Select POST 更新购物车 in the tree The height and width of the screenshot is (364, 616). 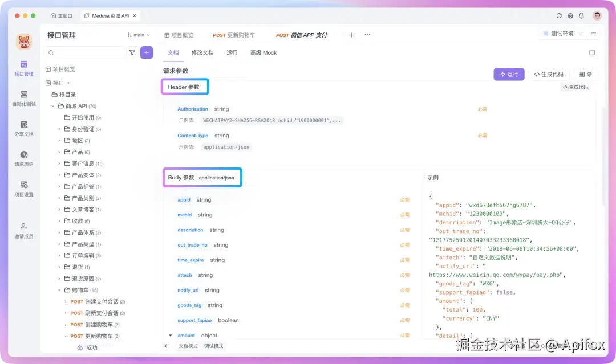pos(95,336)
